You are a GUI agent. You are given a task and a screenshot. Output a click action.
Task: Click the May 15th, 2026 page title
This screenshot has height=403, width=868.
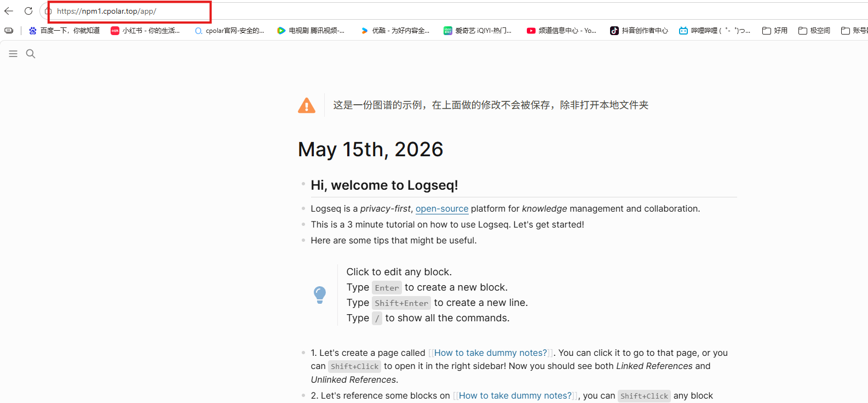(371, 149)
